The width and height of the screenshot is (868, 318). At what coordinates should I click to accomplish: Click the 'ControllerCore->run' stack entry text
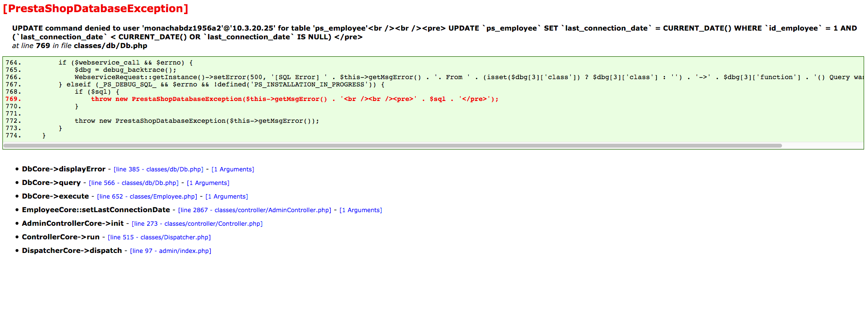pos(61,237)
